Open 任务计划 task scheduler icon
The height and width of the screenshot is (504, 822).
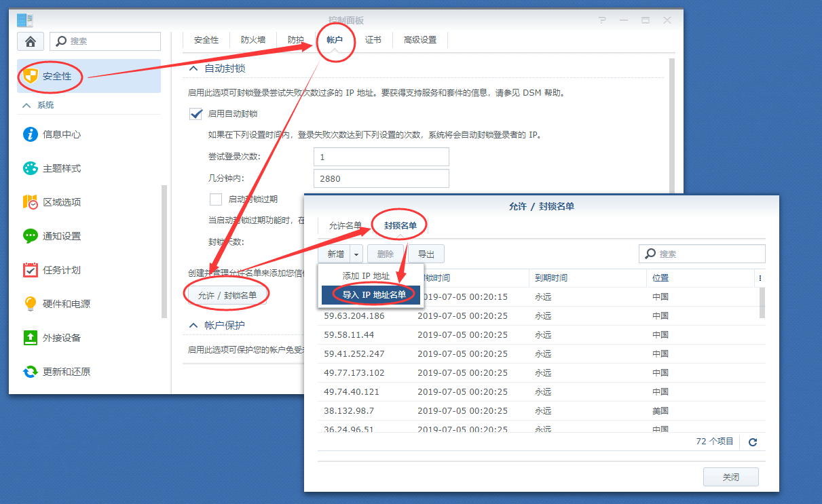[31, 270]
